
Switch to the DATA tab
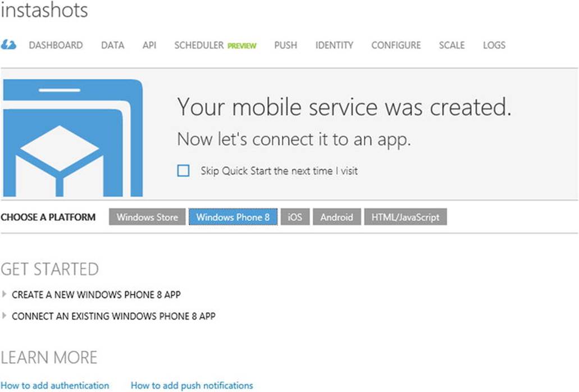pos(113,45)
